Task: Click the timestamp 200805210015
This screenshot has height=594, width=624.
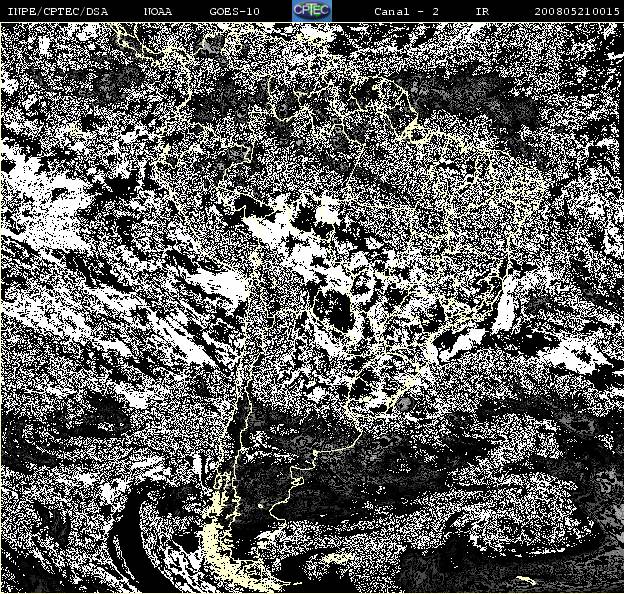Action: coord(577,11)
